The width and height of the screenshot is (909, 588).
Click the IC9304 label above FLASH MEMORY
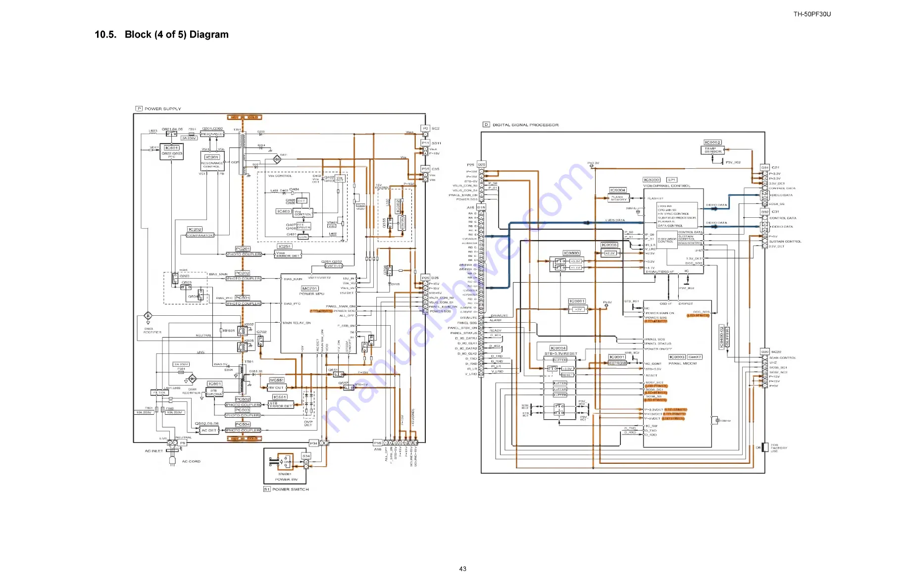pyautogui.click(x=617, y=190)
